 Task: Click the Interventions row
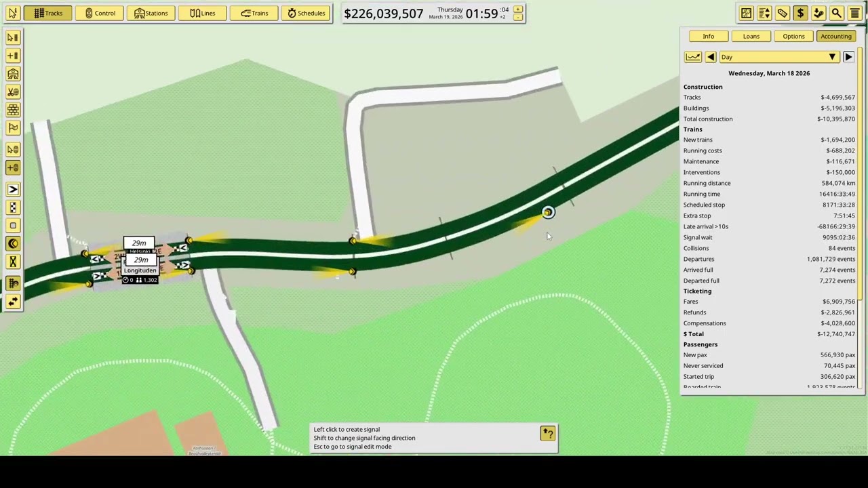point(769,172)
